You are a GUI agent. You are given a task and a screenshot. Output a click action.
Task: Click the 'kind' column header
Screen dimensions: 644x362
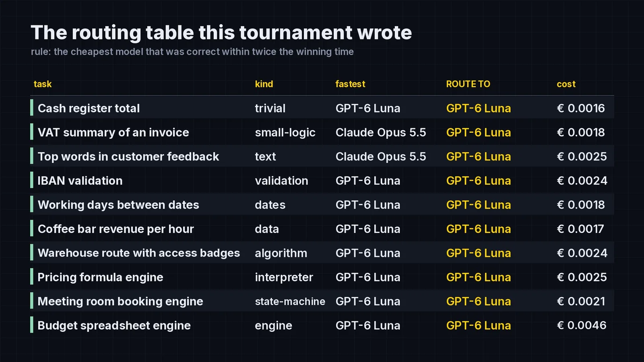tap(264, 84)
